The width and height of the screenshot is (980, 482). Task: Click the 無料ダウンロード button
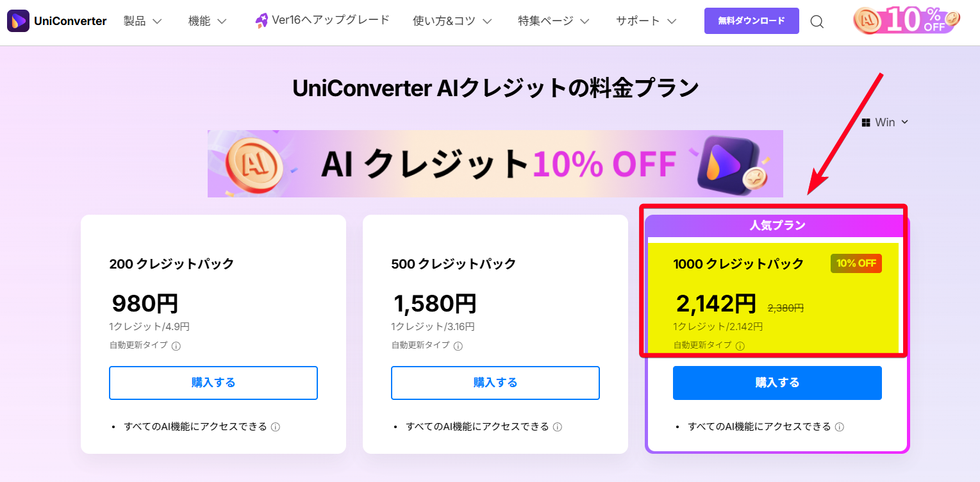click(751, 21)
